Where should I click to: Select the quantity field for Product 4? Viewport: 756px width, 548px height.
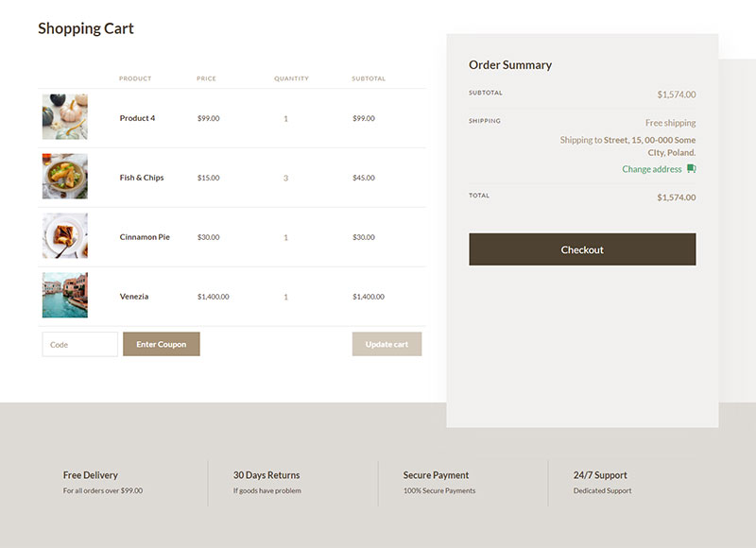tap(286, 118)
